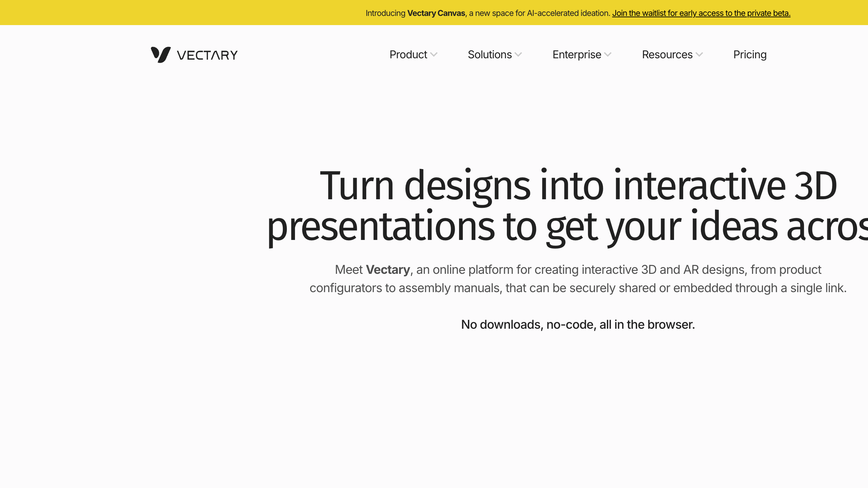
Task: Follow the Join the waitlist link
Action: coord(701,13)
